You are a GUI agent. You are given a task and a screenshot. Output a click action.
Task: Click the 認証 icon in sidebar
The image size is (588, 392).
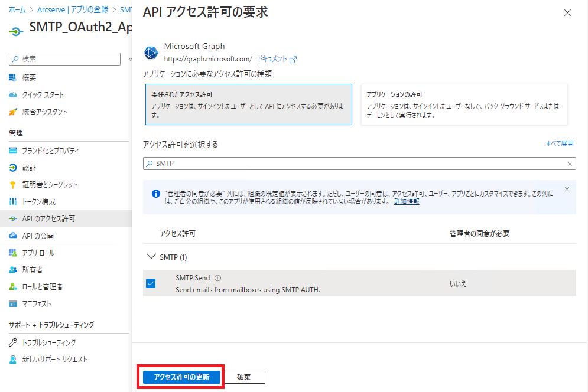13,168
